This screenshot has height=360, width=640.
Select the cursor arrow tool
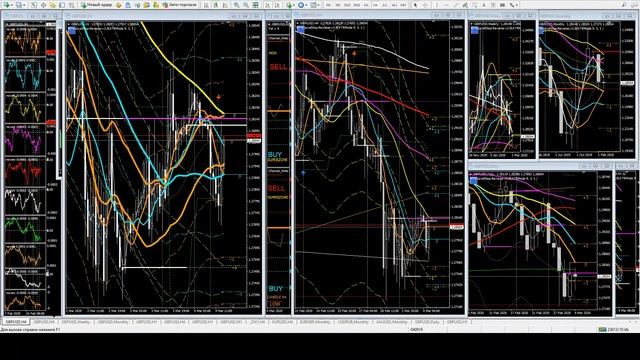415,5
